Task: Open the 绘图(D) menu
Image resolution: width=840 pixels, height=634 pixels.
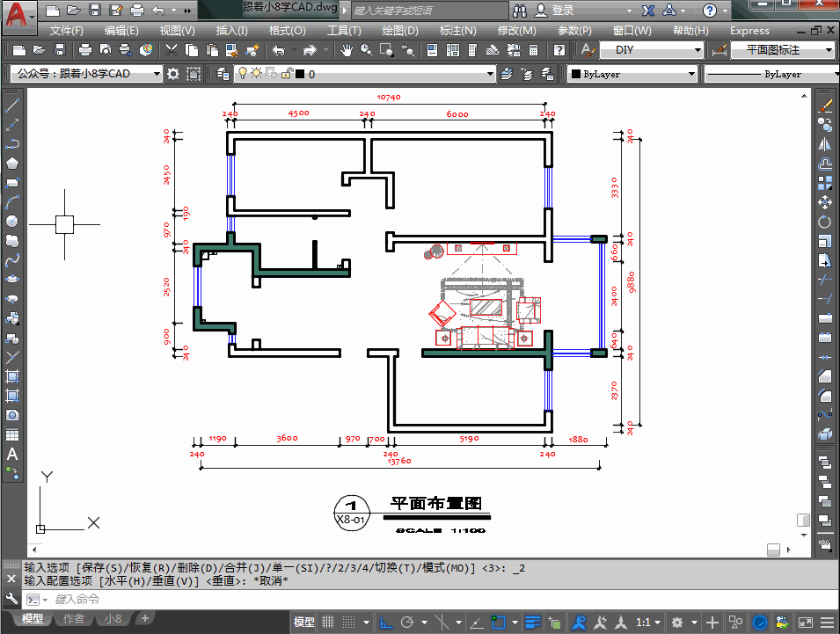Action: pyautogui.click(x=400, y=31)
